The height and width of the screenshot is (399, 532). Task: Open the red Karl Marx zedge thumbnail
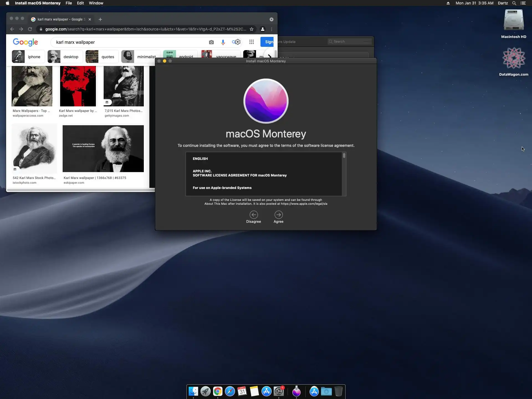click(78, 86)
